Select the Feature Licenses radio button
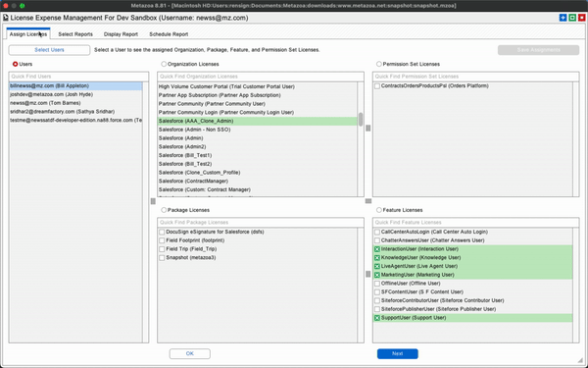The height and width of the screenshot is (368, 588). (378, 210)
